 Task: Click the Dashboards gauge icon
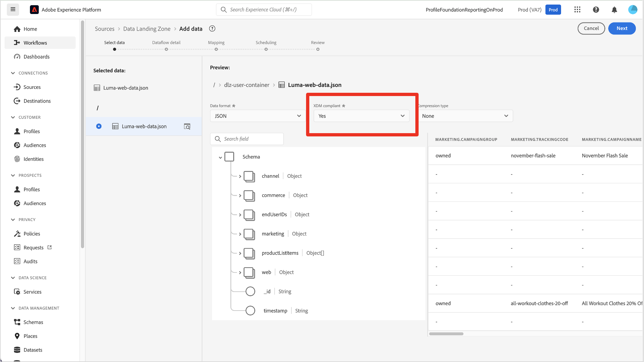tap(17, 57)
